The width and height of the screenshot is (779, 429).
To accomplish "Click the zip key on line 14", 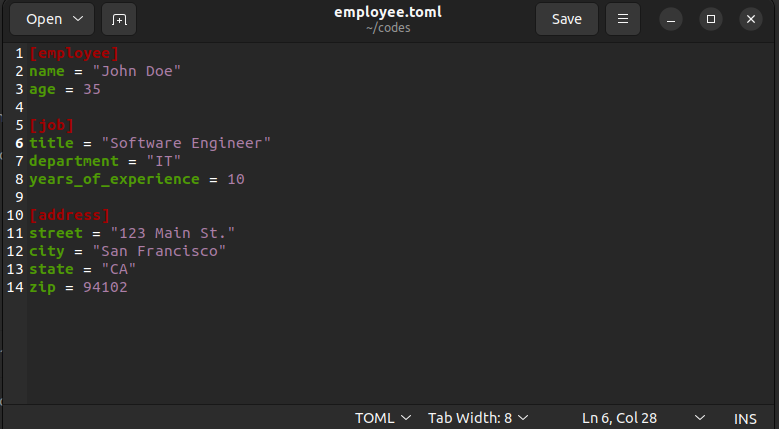I will 42,287.
